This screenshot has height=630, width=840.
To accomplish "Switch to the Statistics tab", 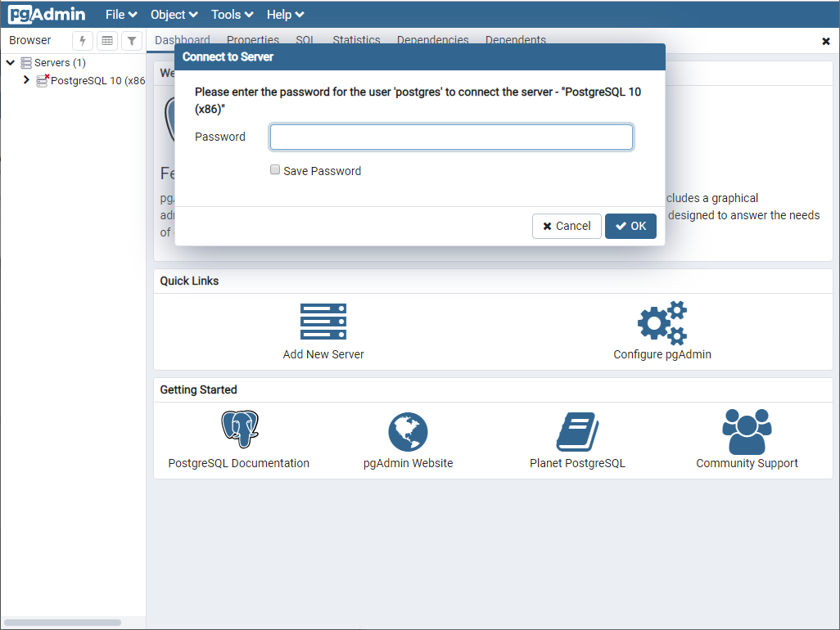I will click(x=356, y=39).
